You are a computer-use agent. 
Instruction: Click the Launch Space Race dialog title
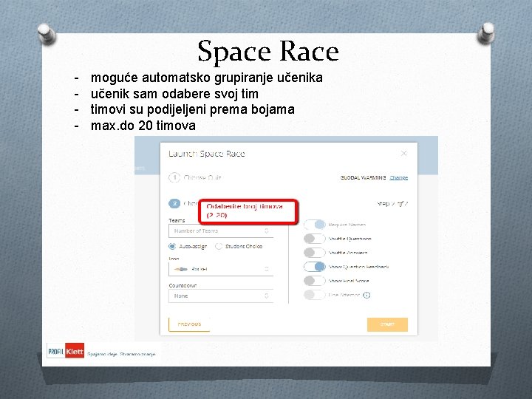(x=207, y=154)
